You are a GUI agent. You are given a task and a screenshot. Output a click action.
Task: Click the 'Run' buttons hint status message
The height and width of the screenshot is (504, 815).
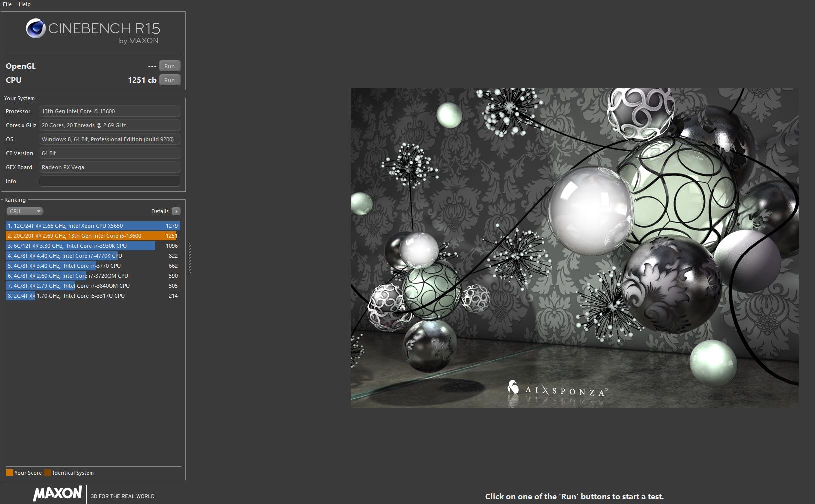click(574, 497)
